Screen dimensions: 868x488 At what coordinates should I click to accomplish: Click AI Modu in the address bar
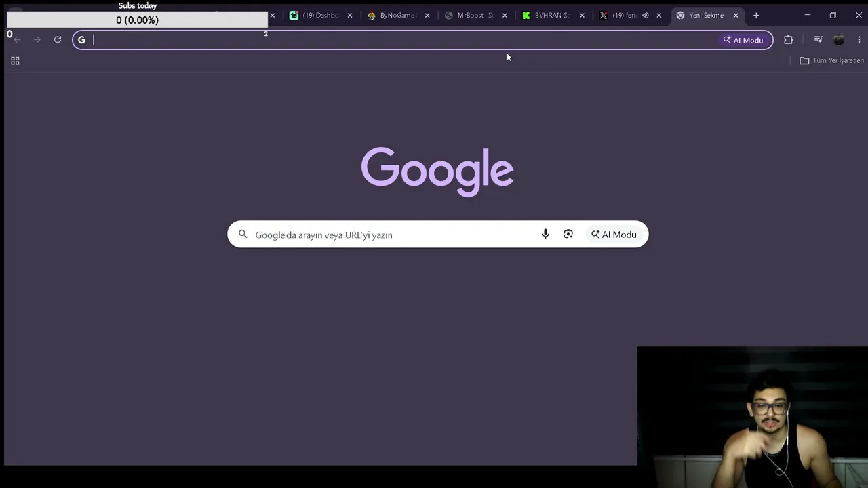click(743, 40)
